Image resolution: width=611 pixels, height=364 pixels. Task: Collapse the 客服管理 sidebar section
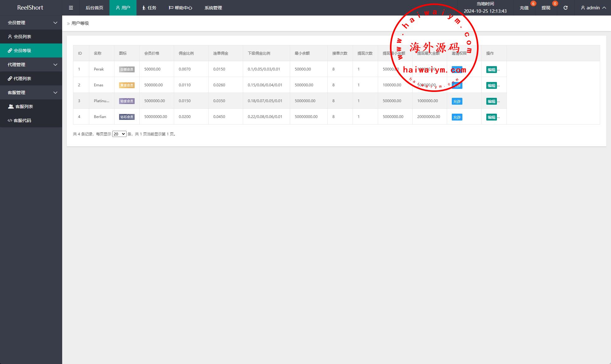pos(31,93)
